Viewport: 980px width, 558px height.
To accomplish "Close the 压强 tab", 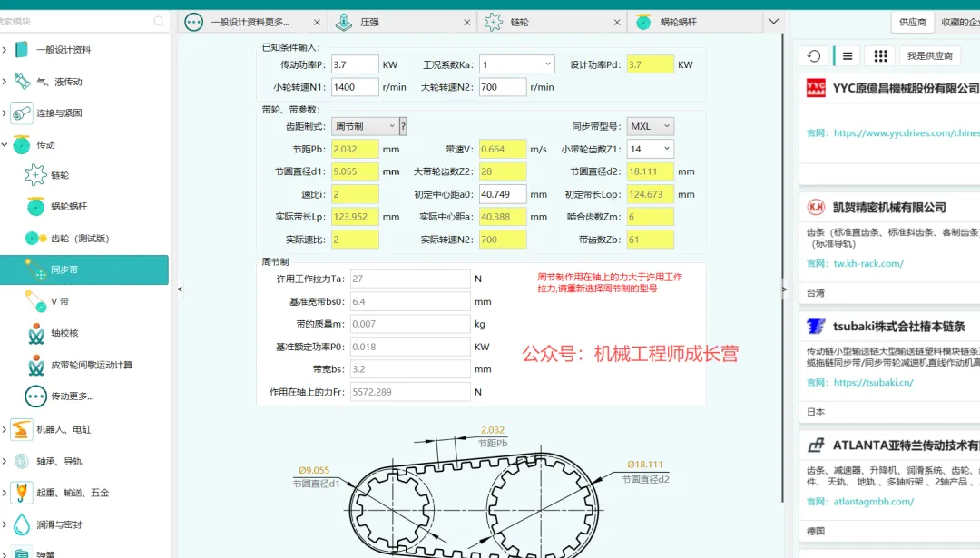I will click(467, 23).
